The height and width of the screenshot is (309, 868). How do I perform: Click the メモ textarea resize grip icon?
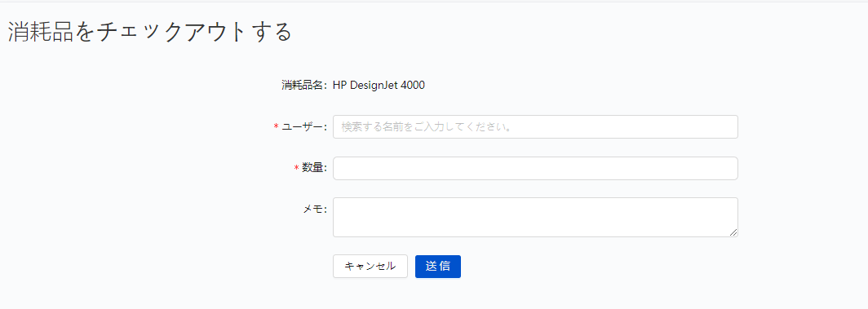pos(733,232)
